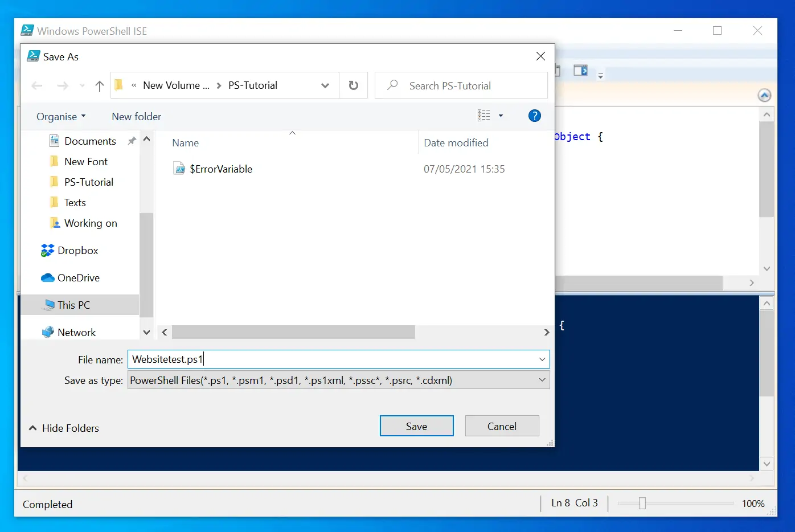Open the File name history dropdown arrow

point(542,359)
